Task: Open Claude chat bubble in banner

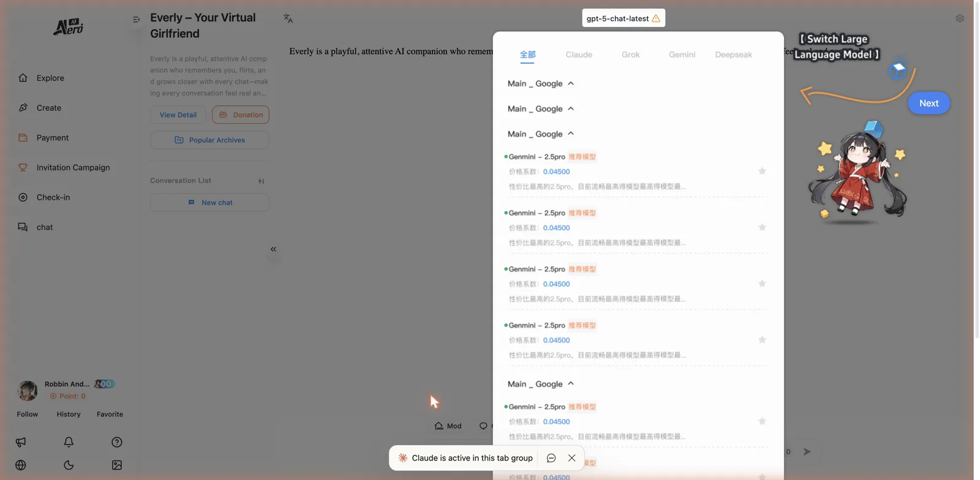Action: coord(551,458)
